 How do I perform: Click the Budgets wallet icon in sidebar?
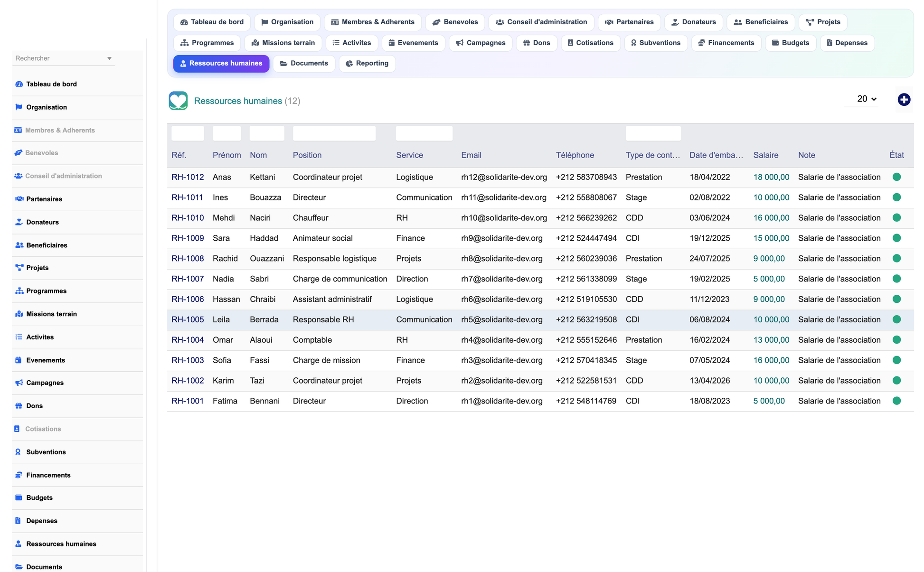19,497
